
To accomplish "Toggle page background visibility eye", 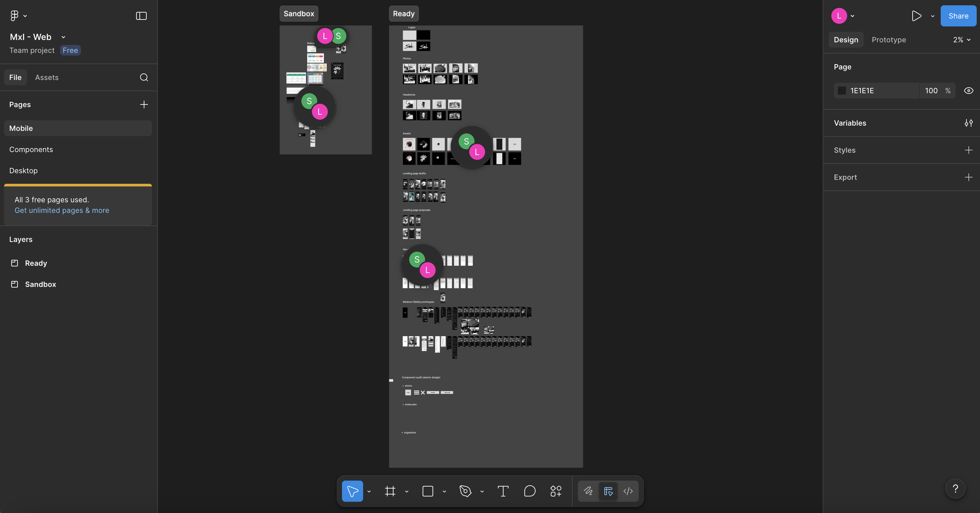I will (x=968, y=91).
